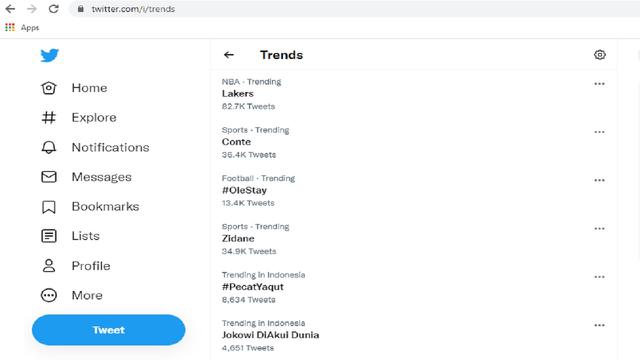Click the '8,634 Tweets' count
Screen dimensions: 640x360
click(x=249, y=300)
